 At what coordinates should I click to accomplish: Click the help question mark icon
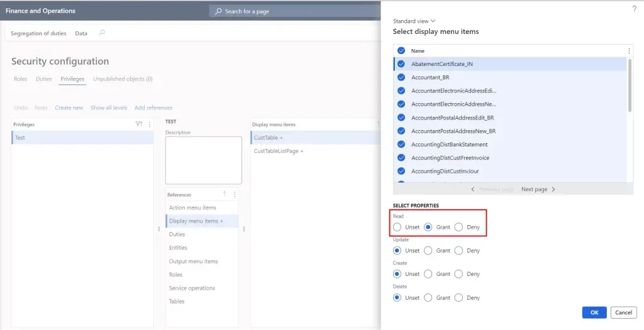pyautogui.click(x=634, y=9)
